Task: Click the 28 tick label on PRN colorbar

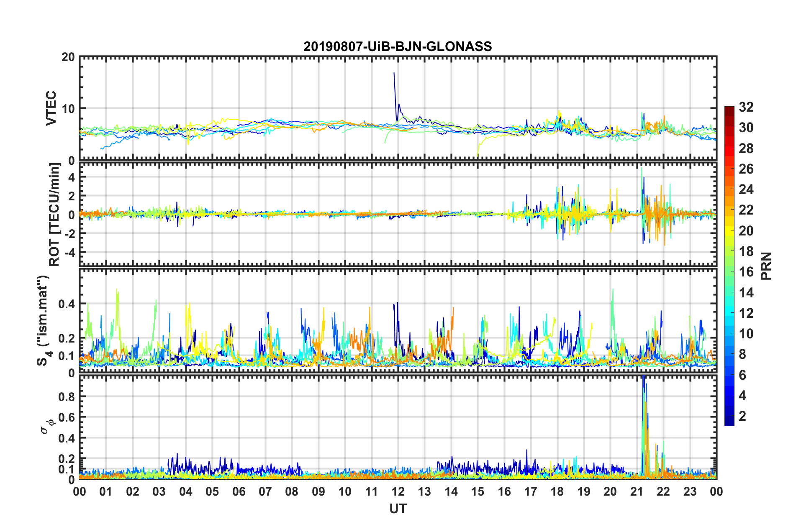Action: [x=746, y=148]
